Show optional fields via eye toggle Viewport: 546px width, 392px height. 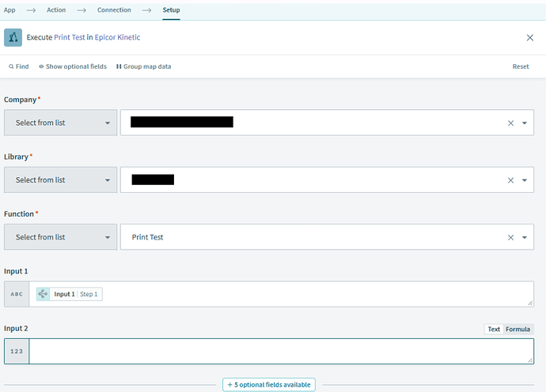click(x=73, y=66)
